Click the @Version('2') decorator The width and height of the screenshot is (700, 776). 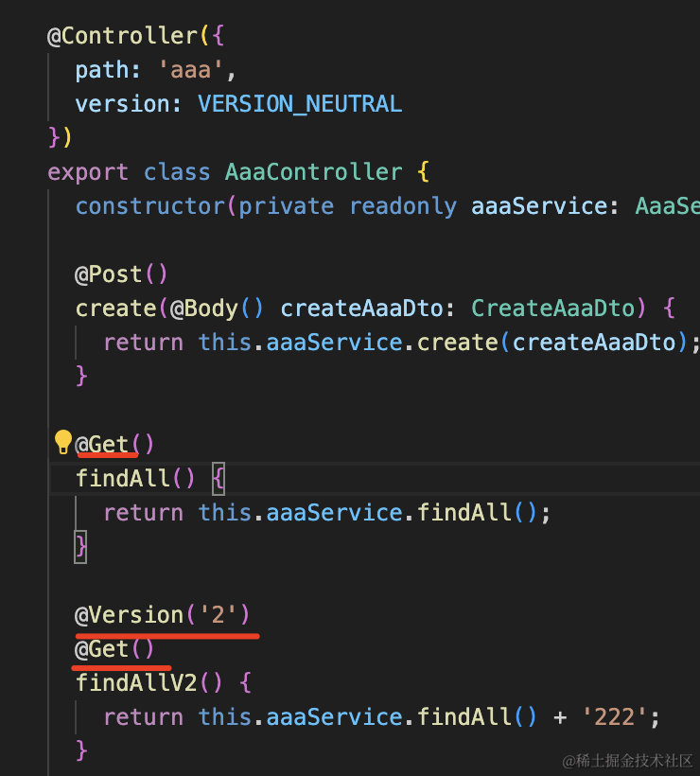[x=163, y=615]
